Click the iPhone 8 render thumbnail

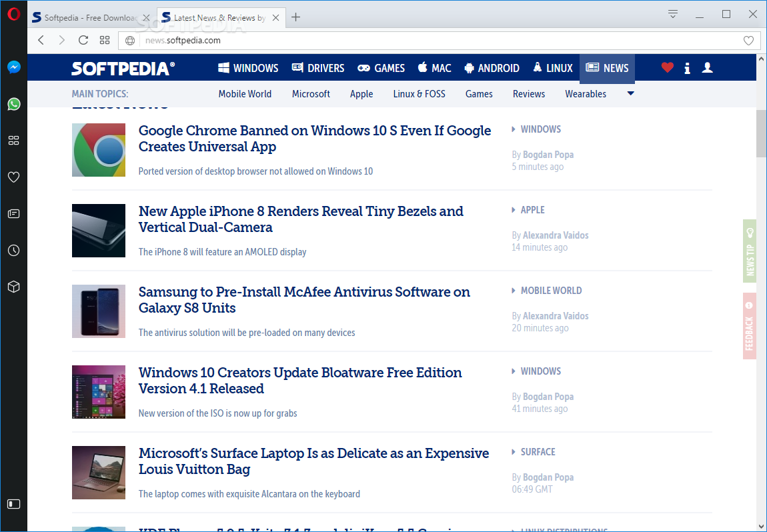click(x=98, y=230)
